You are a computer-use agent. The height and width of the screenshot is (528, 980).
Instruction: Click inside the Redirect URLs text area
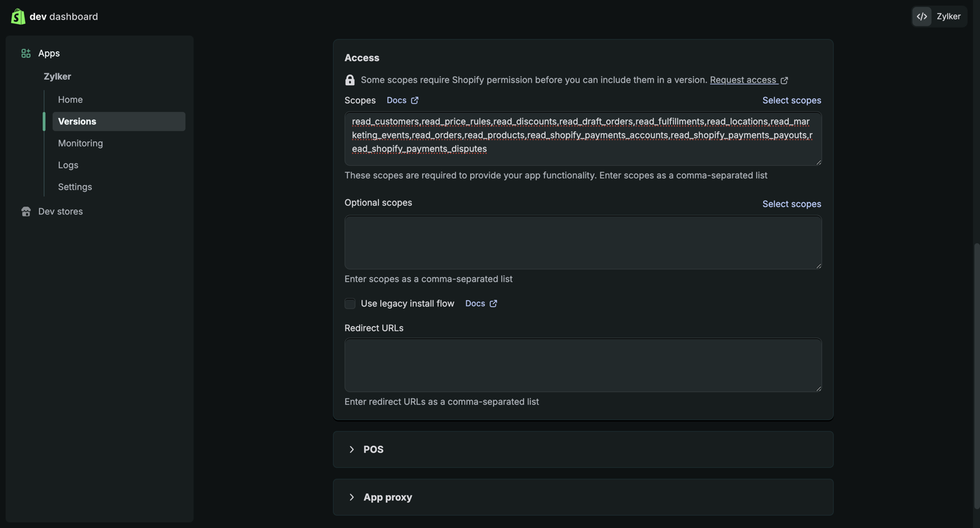(582, 365)
